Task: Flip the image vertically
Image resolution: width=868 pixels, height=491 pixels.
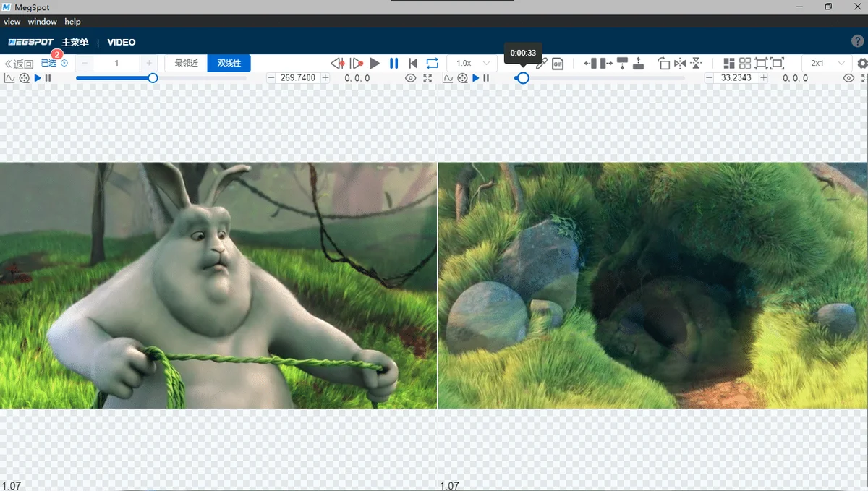Action: (696, 64)
